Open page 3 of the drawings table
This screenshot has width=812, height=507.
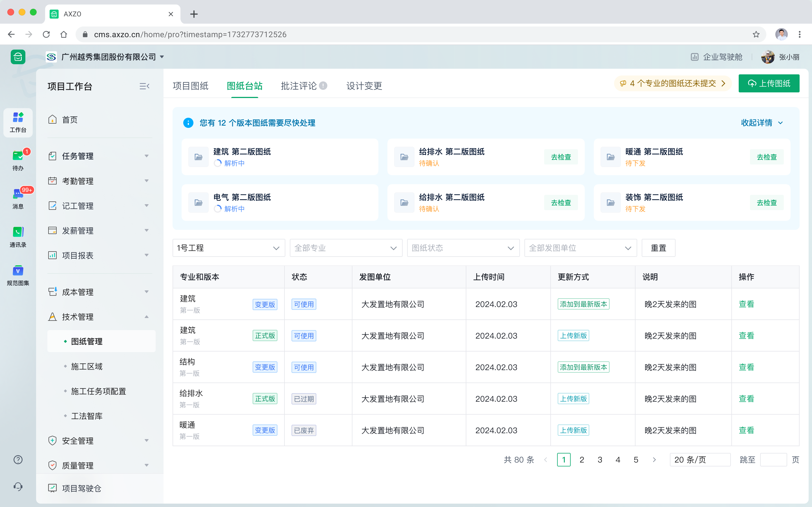click(x=600, y=460)
